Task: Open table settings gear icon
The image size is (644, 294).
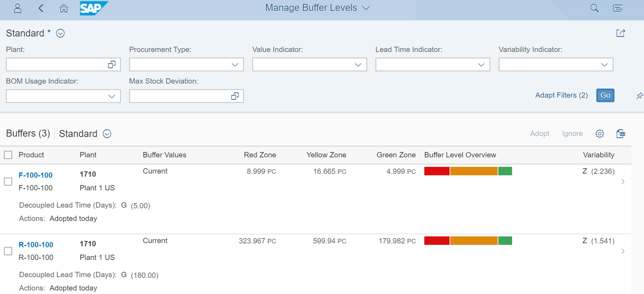Action: tap(600, 134)
